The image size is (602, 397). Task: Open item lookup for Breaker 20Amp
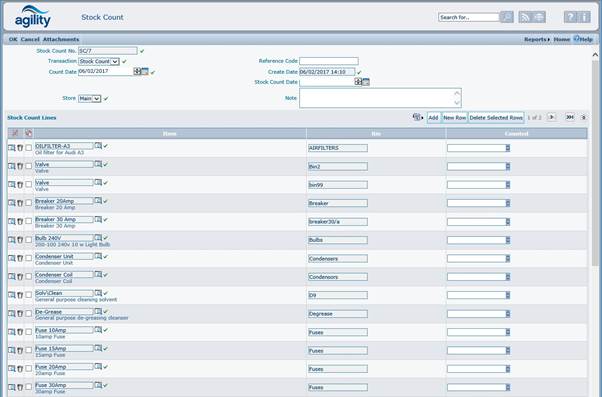pyautogui.click(x=98, y=201)
